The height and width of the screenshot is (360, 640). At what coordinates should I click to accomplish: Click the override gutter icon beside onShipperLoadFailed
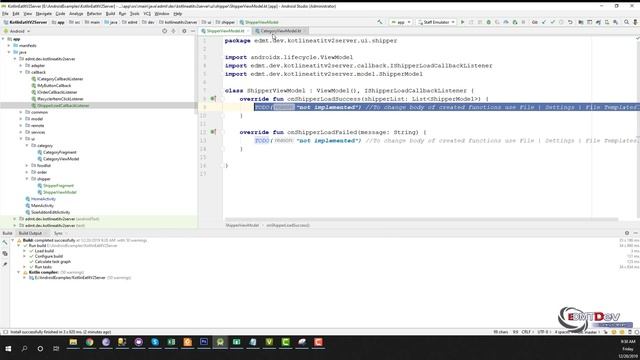213,132
